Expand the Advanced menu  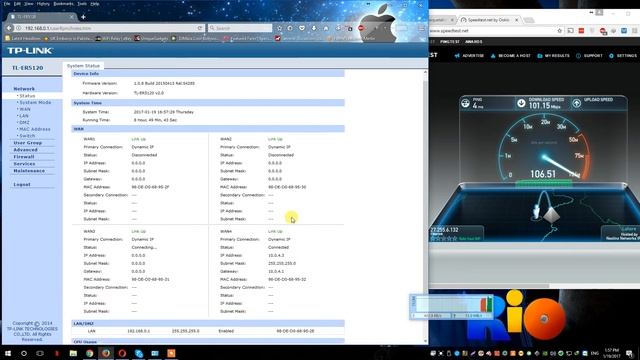point(25,150)
